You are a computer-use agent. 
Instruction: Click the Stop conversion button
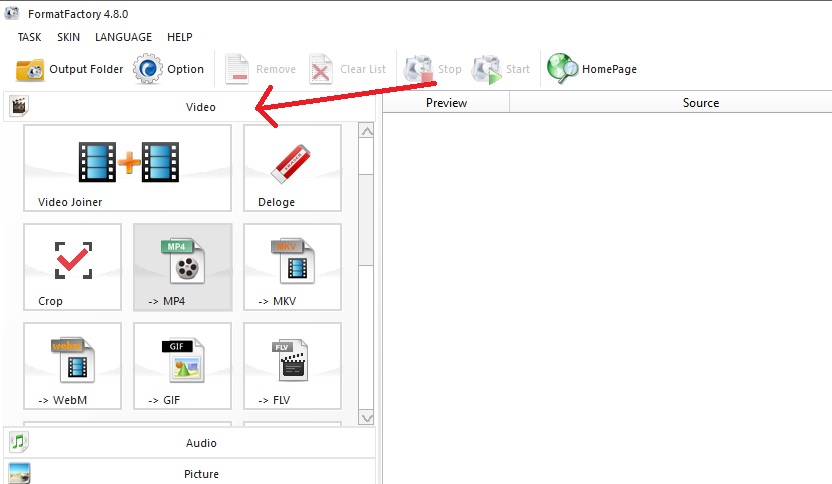432,69
